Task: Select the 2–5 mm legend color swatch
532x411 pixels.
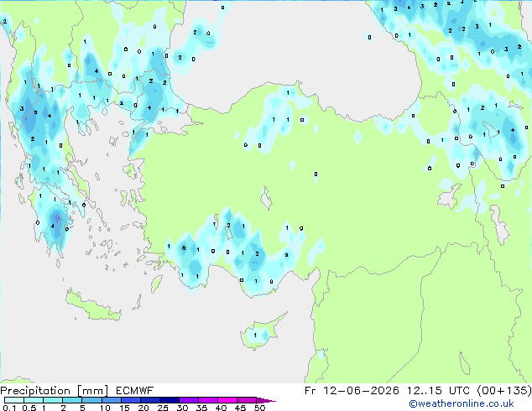Action: [72, 400]
